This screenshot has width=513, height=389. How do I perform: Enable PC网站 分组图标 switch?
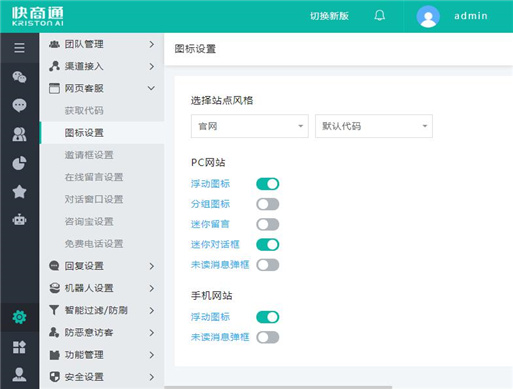pyautogui.click(x=268, y=204)
